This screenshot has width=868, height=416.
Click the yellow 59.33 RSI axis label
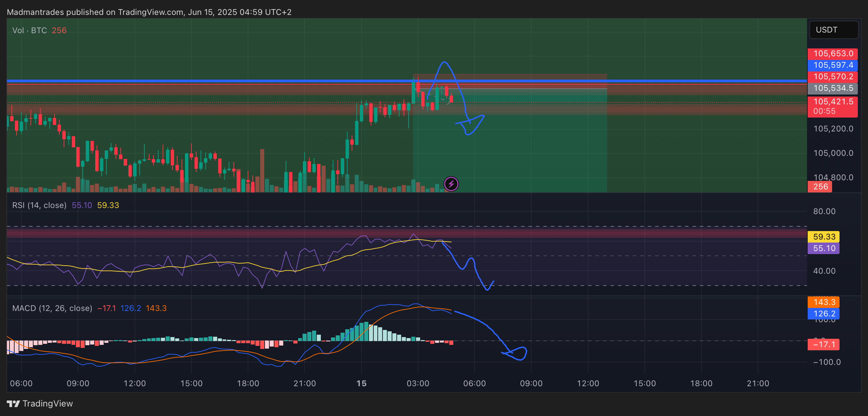(824, 237)
